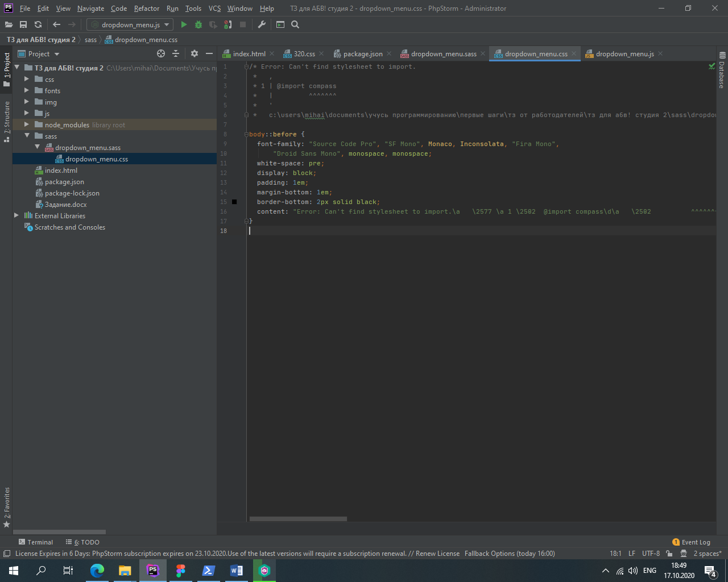Click UTF-8 encoding in status bar
The width and height of the screenshot is (728, 582).
[651, 554]
